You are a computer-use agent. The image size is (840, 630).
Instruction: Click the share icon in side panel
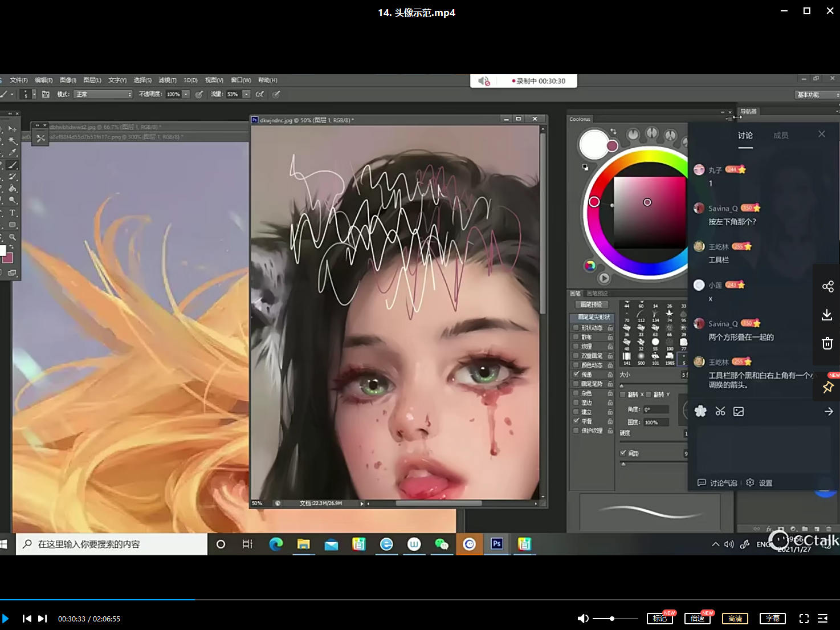pos(827,286)
